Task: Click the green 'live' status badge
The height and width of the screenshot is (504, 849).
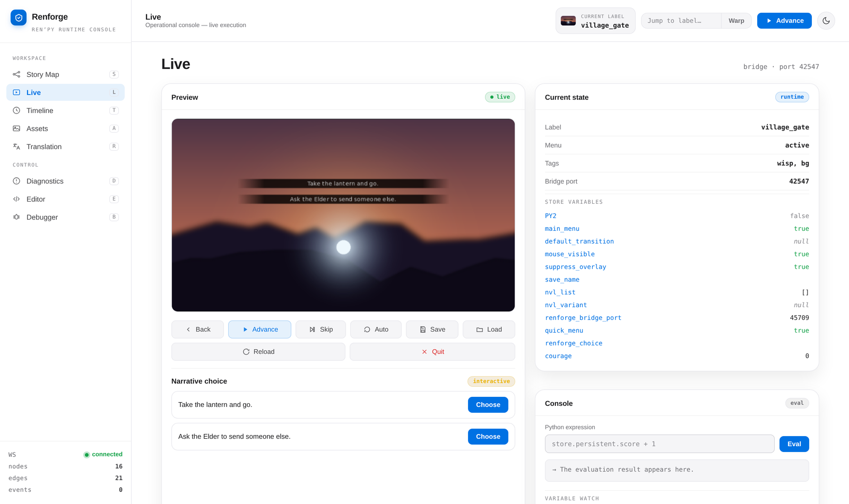Action: (500, 97)
